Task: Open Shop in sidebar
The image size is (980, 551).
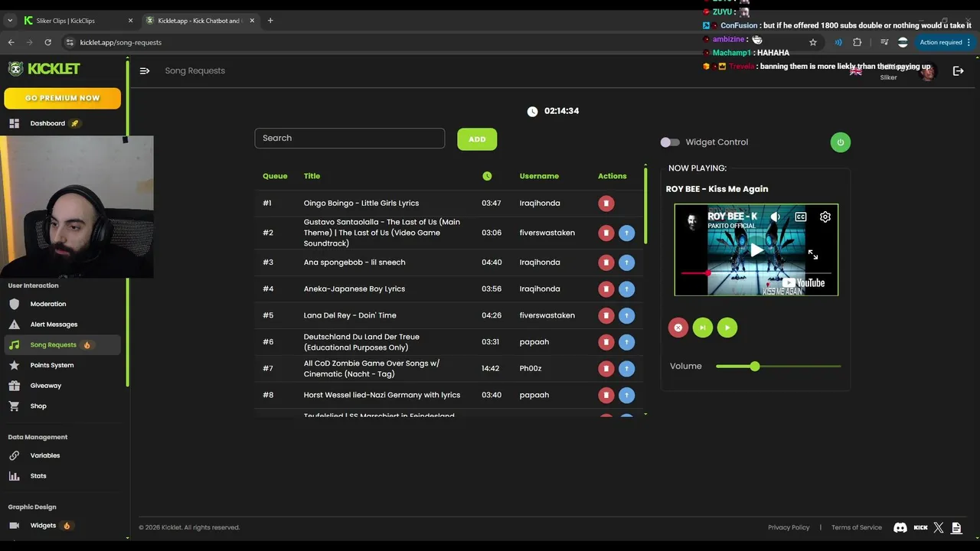Action: coord(38,406)
